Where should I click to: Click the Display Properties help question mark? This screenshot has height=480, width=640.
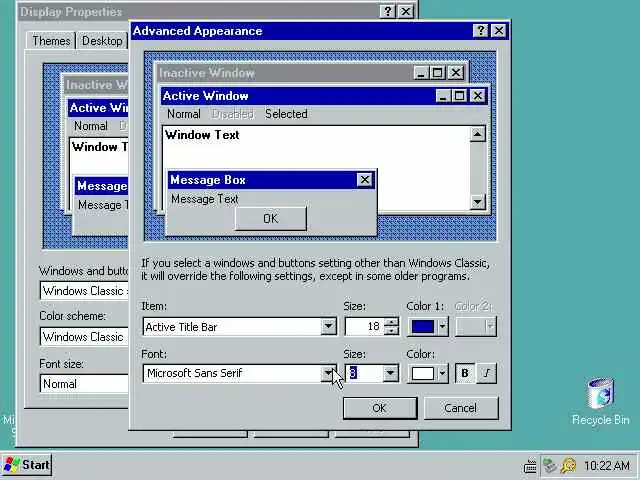[387, 11]
